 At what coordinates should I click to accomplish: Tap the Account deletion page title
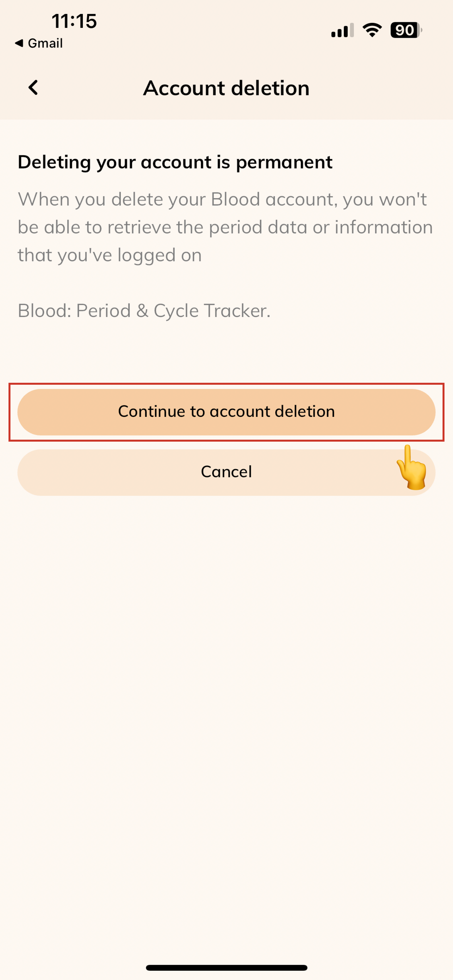point(226,88)
